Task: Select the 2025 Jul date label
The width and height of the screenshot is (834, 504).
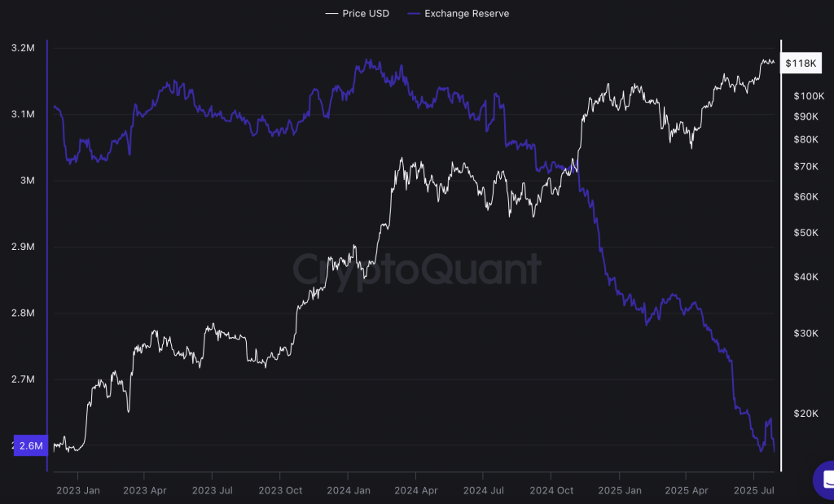Action: 753,490
